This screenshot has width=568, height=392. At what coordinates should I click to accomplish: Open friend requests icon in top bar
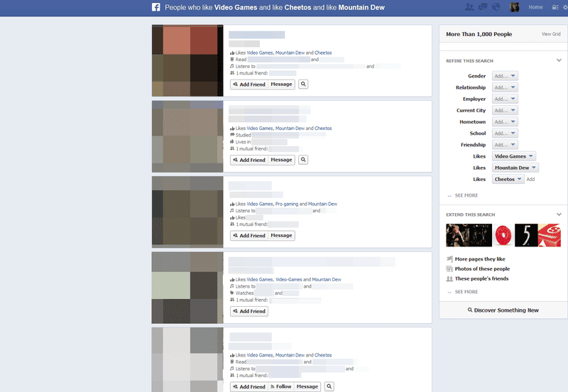[x=469, y=7]
